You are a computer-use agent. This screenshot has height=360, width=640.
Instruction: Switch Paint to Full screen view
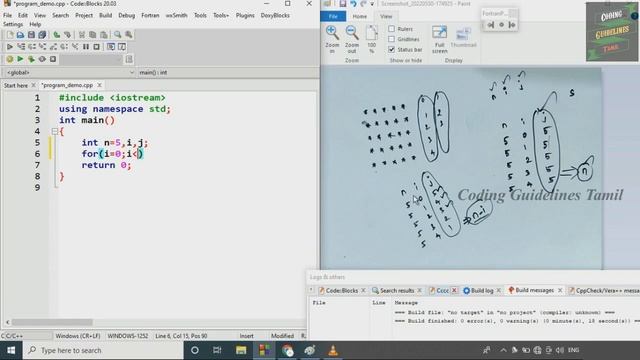(x=440, y=39)
